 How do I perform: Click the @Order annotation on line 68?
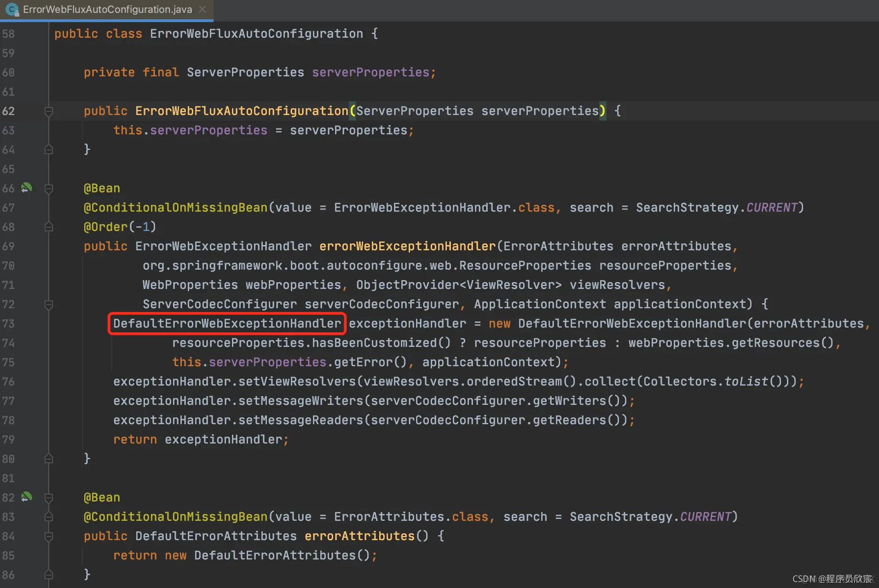tap(105, 227)
